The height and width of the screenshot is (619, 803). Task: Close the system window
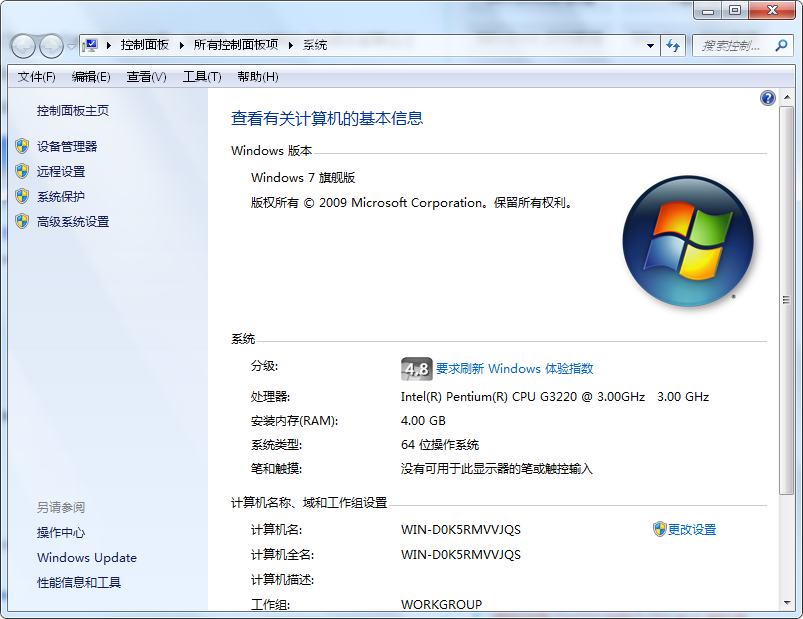coord(772,10)
